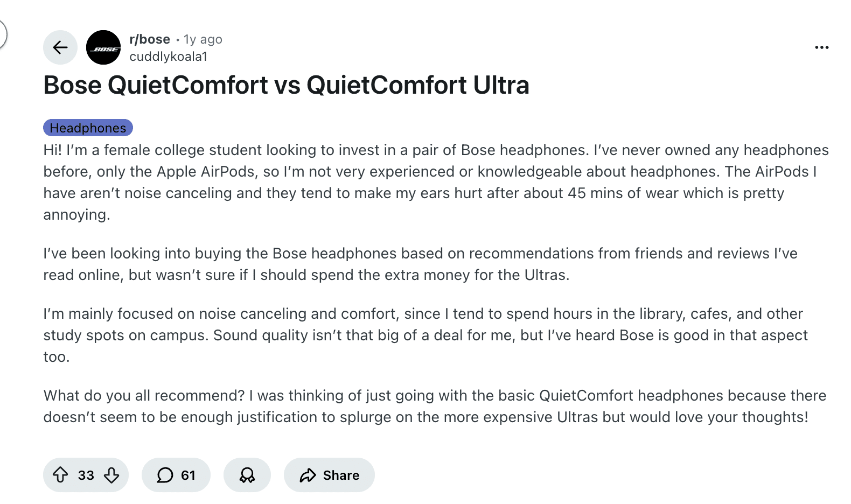Click the comment count showing 61
851x504 pixels.
(x=187, y=475)
